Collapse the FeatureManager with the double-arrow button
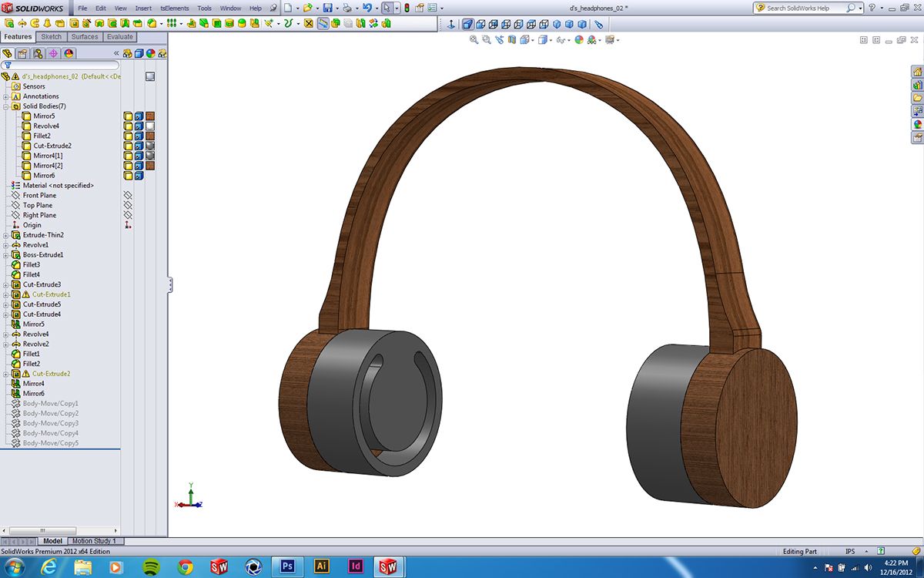Viewport: 924px width, 578px height. [x=116, y=53]
